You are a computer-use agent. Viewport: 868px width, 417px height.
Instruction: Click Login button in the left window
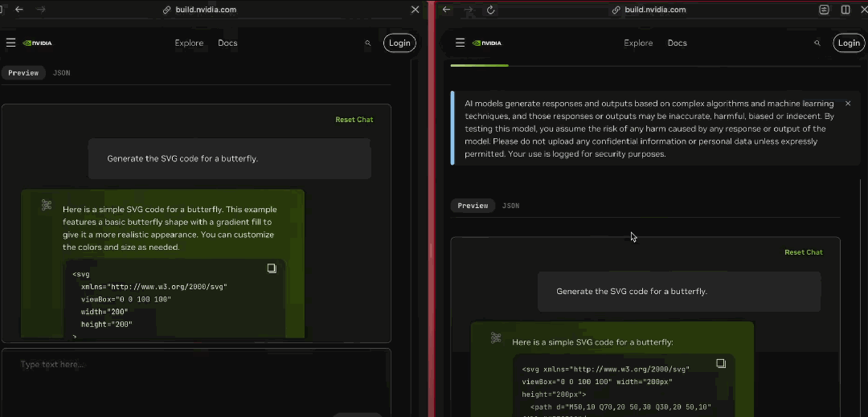click(x=399, y=43)
